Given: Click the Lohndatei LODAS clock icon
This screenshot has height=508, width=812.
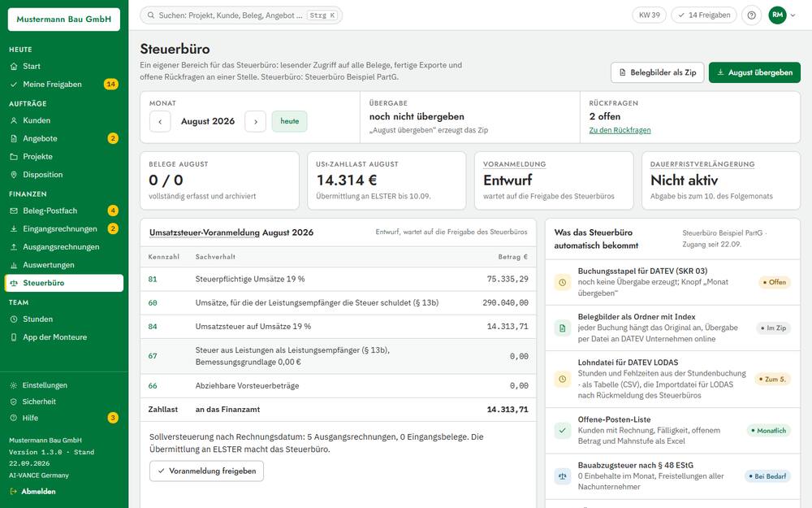Looking at the screenshot, I should point(563,379).
